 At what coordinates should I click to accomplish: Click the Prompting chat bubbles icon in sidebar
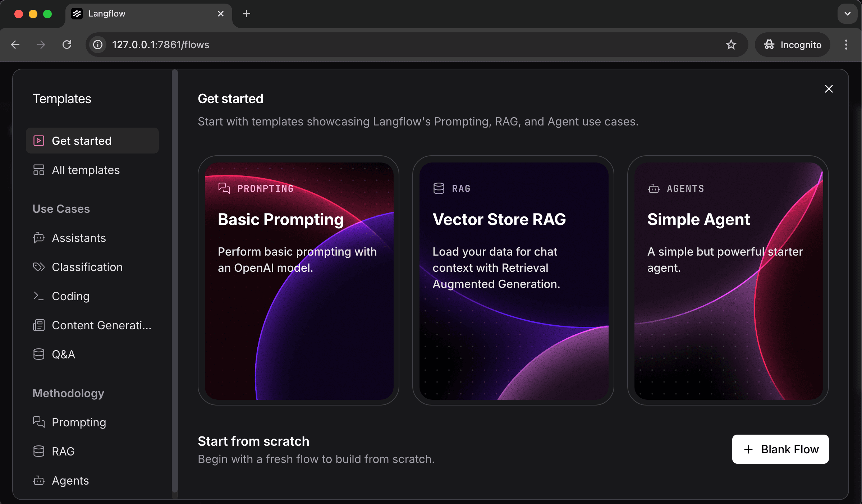(38, 422)
